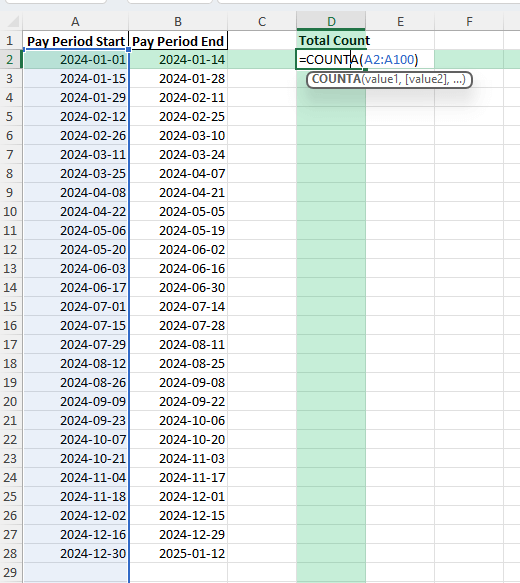Viewport: 520px width, 583px height.
Task: Click the 'Pay Period Start' header cell
Action: coord(75,41)
